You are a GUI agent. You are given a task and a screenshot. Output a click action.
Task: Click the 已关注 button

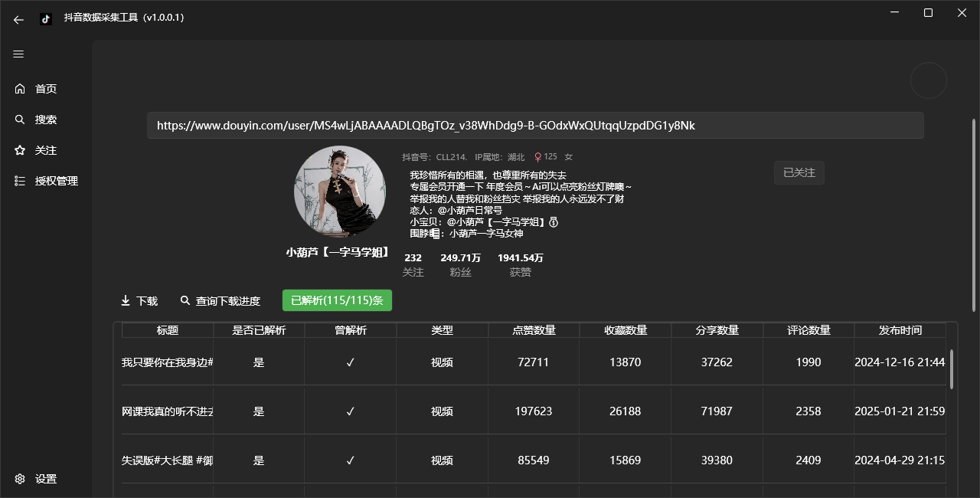pyautogui.click(x=799, y=172)
